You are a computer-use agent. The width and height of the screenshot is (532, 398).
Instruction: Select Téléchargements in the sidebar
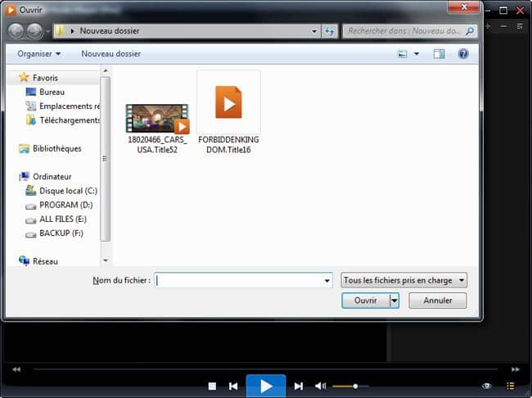tap(70, 120)
